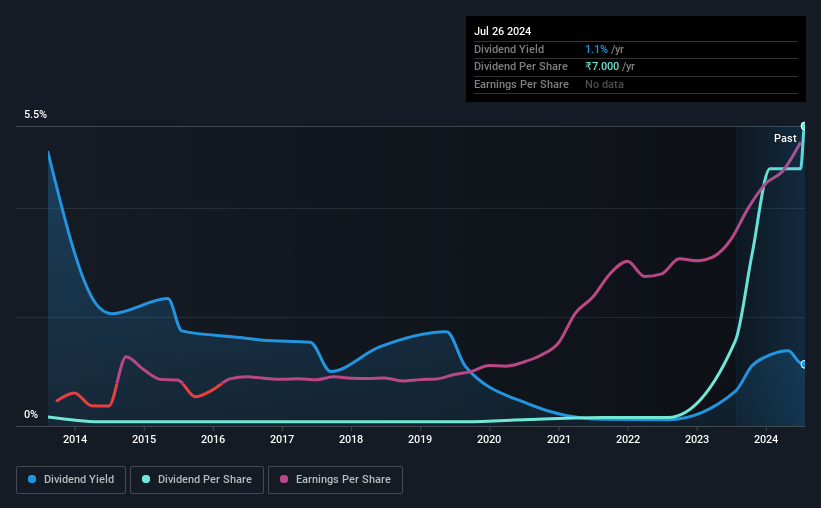
Task: Click the teal Dividend Per Share legend dot
Action: click(x=146, y=479)
